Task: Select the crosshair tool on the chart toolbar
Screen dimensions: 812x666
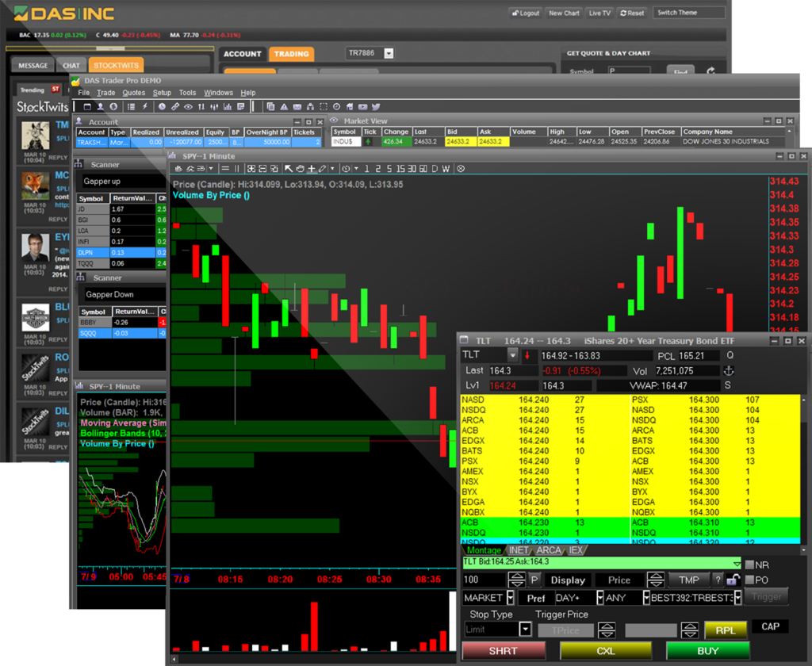Action: point(312,169)
